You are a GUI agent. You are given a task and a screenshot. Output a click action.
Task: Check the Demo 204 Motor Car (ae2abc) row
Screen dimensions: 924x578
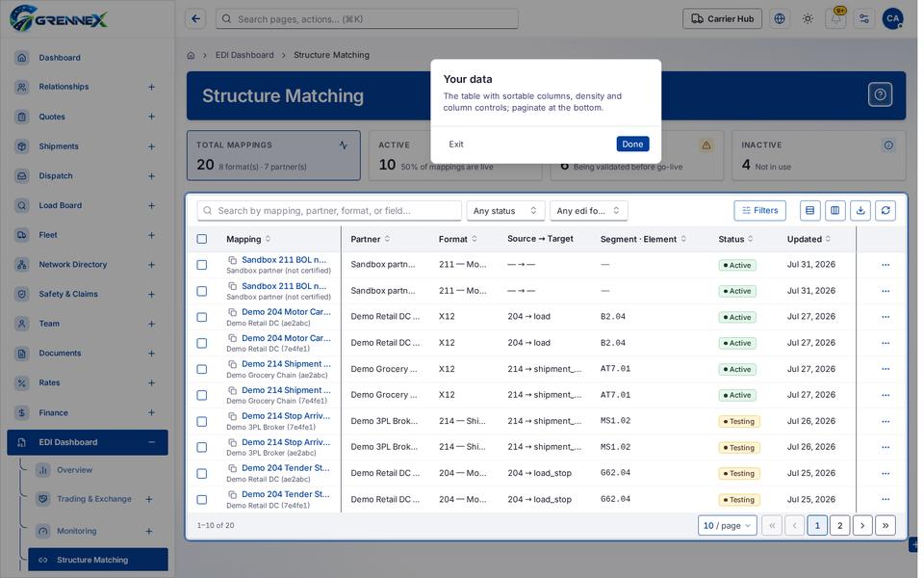(202, 317)
